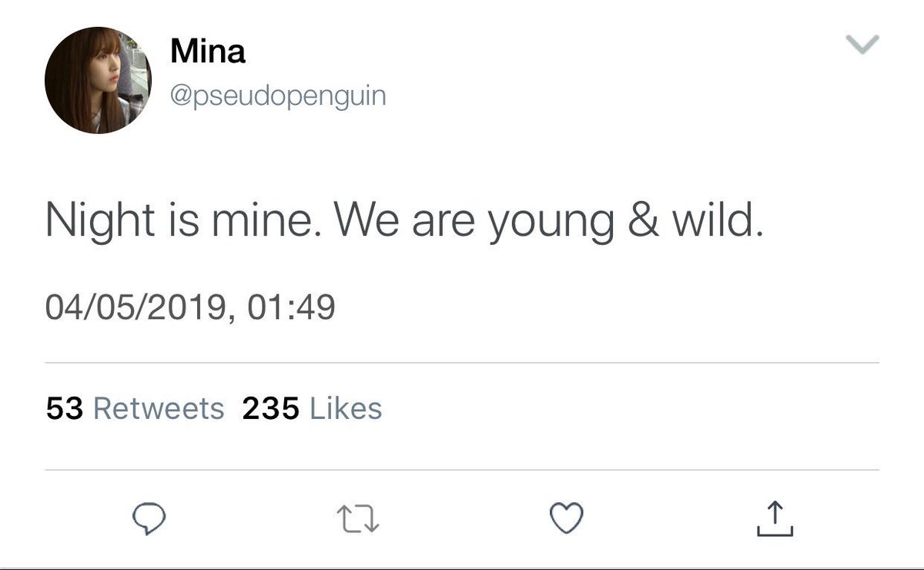Click the retweet count number 53
Image resolution: width=924 pixels, height=570 pixels.
(x=64, y=409)
